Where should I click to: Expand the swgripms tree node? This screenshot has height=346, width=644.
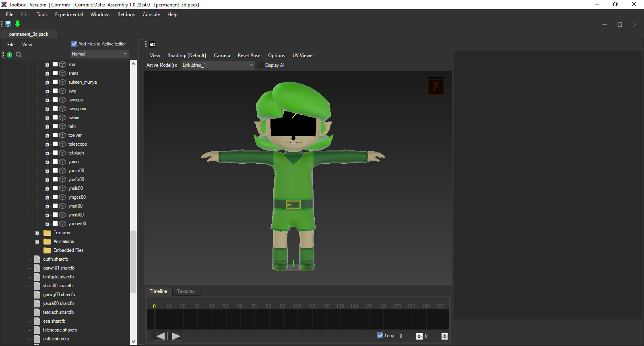point(47,109)
